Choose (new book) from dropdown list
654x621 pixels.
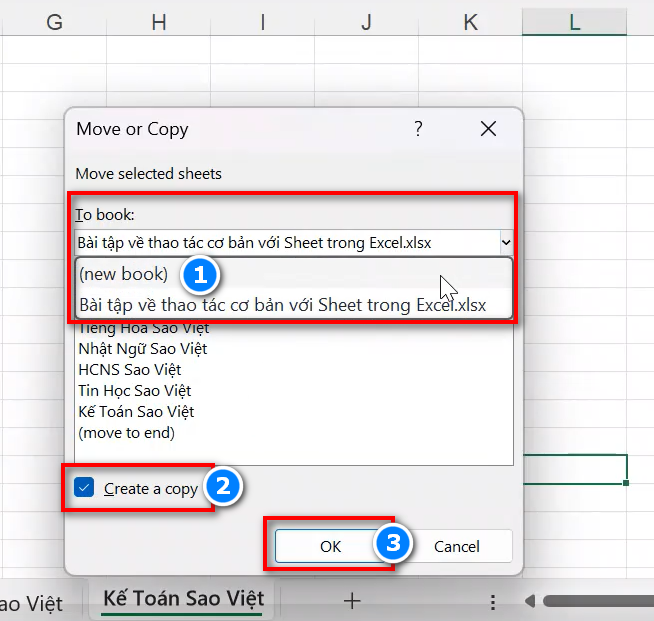[x=124, y=274]
